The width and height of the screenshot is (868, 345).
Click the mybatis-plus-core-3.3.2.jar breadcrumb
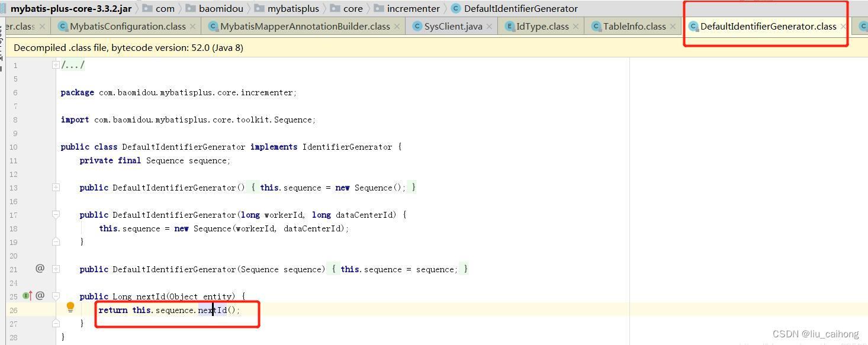pyautogui.click(x=71, y=8)
